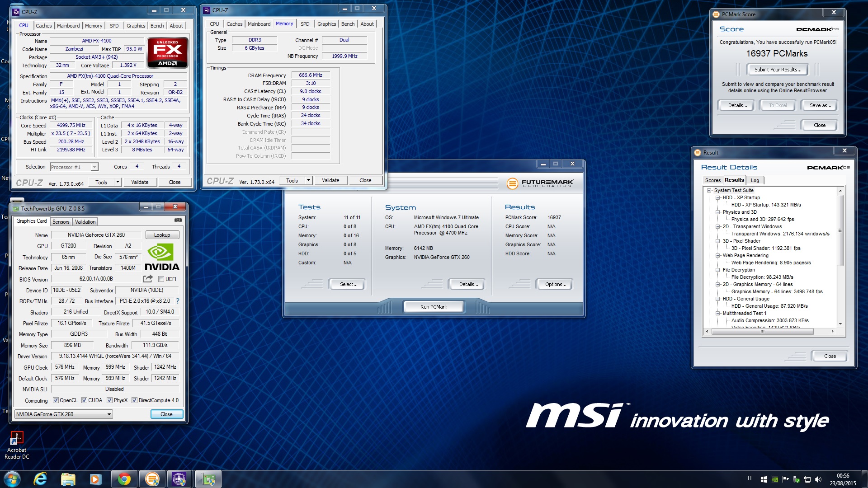Image resolution: width=868 pixels, height=488 pixels.
Task: Toggle the UEFI checkbox in GPU-Z
Action: 161,279
